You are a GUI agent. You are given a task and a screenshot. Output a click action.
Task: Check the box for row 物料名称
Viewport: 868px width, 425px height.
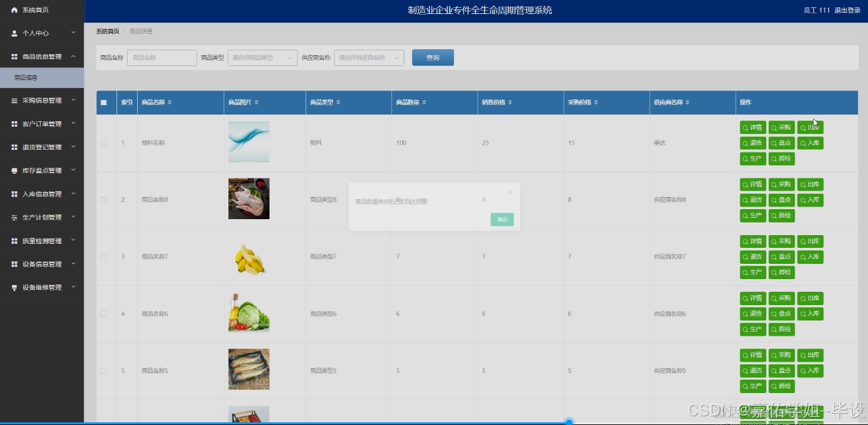tap(103, 143)
